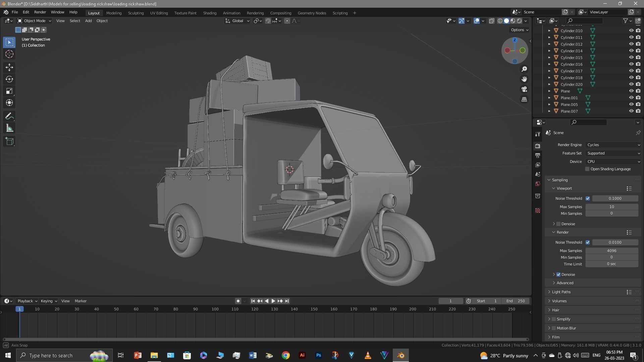Open the Texture properties tab icon

pos(538,210)
